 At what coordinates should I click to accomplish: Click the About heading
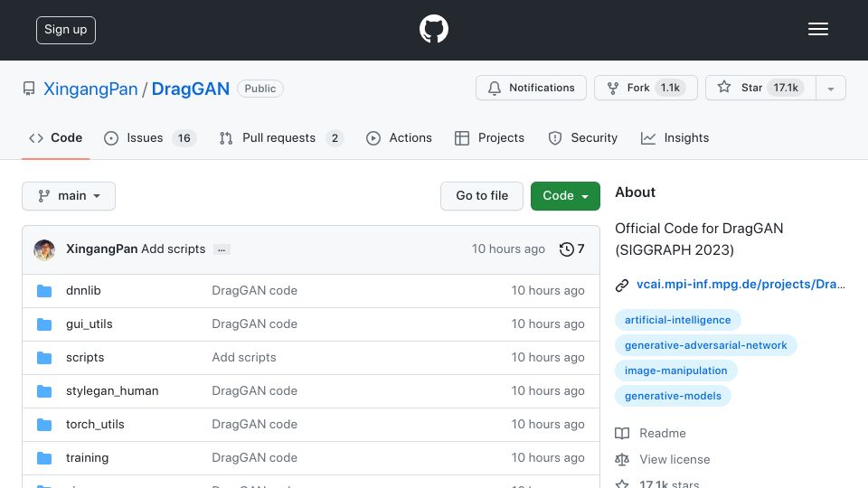(x=635, y=192)
